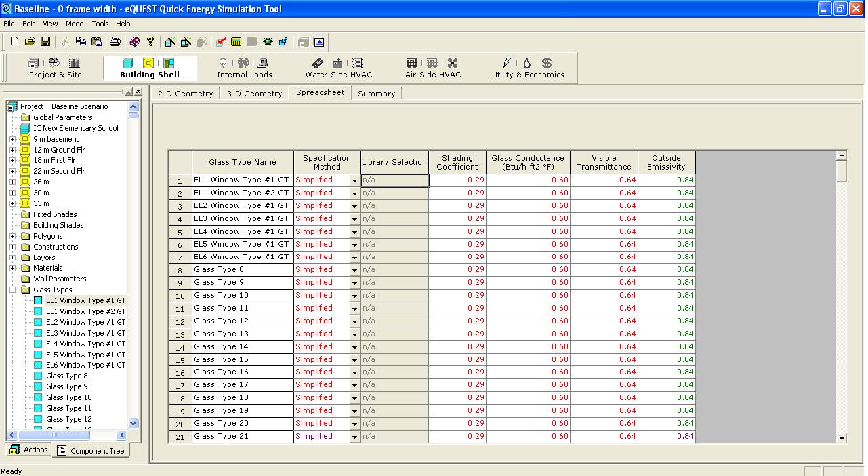Viewport: 868px width, 476px height.
Task: Collapse the Glass Types tree folder
Action: coord(12,290)
